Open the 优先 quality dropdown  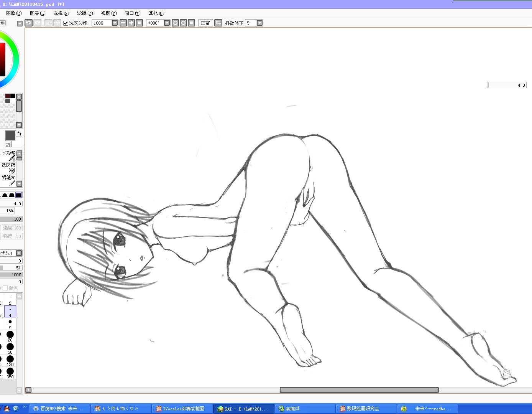[x=19, y=253]
